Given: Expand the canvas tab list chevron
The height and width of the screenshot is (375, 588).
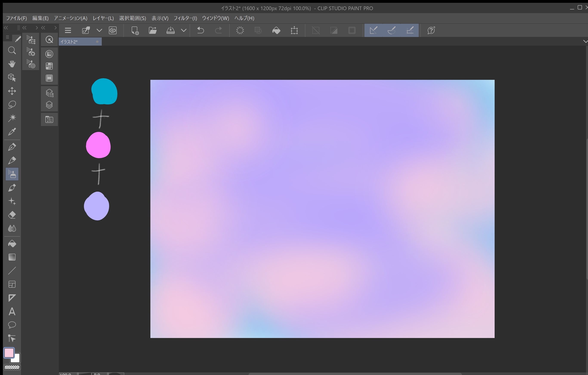Looking at the screenshot, I should (585, 41).
